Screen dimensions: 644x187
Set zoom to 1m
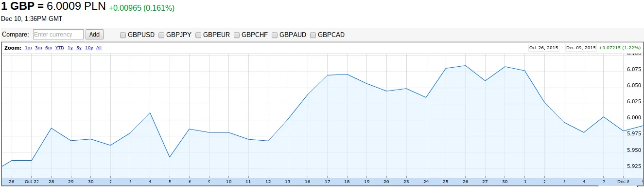[x=28, y=48]
